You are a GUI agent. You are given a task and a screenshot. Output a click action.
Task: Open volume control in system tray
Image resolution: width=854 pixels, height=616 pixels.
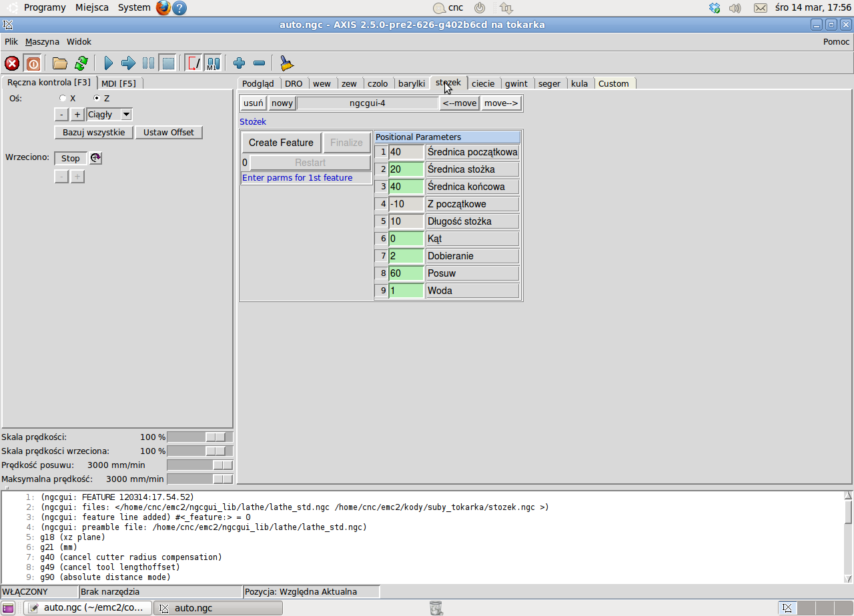pos(735,8)
